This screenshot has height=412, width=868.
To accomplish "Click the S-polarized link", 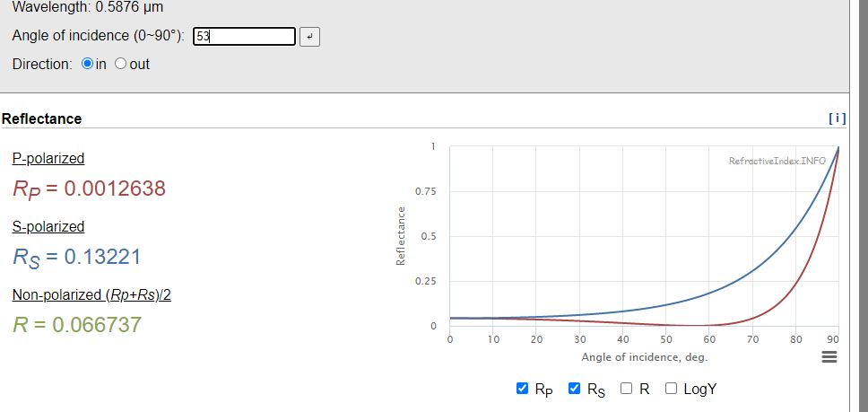I will (x=48, y=226).
